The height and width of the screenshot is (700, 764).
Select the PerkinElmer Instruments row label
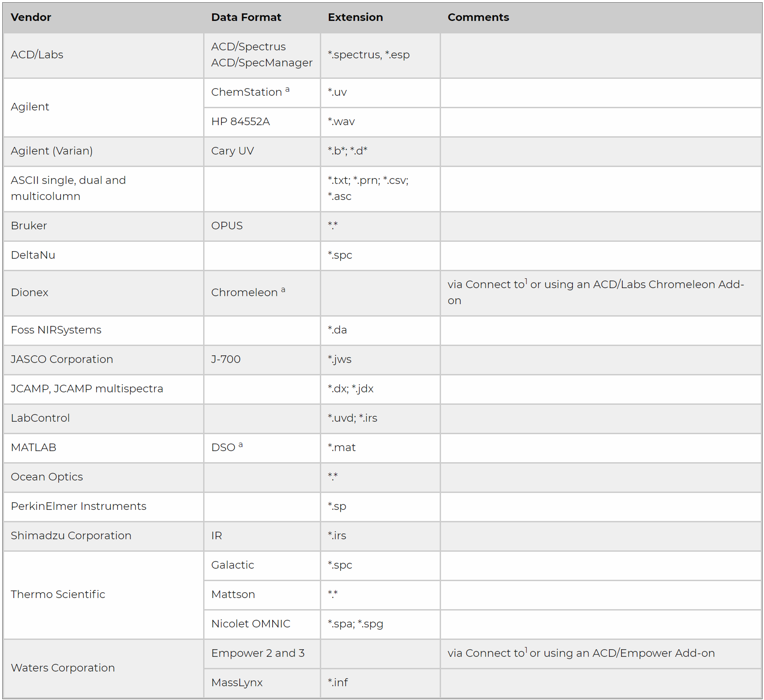(78, 506)
